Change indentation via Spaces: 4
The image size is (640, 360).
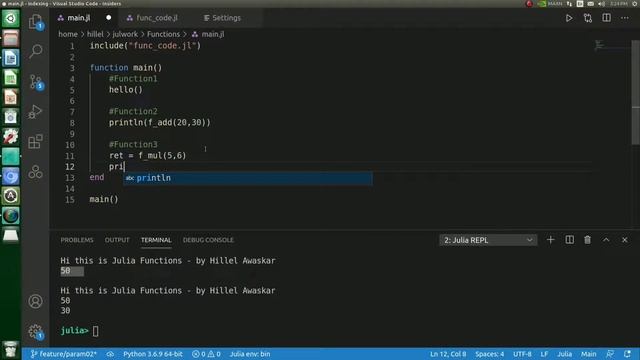coord(489,354)
